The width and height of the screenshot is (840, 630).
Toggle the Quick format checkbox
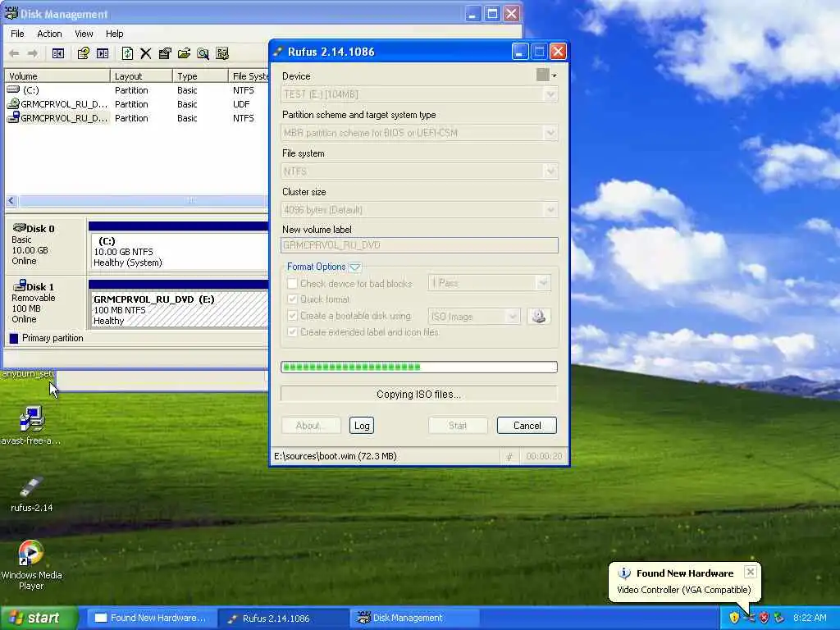(292, 299)
